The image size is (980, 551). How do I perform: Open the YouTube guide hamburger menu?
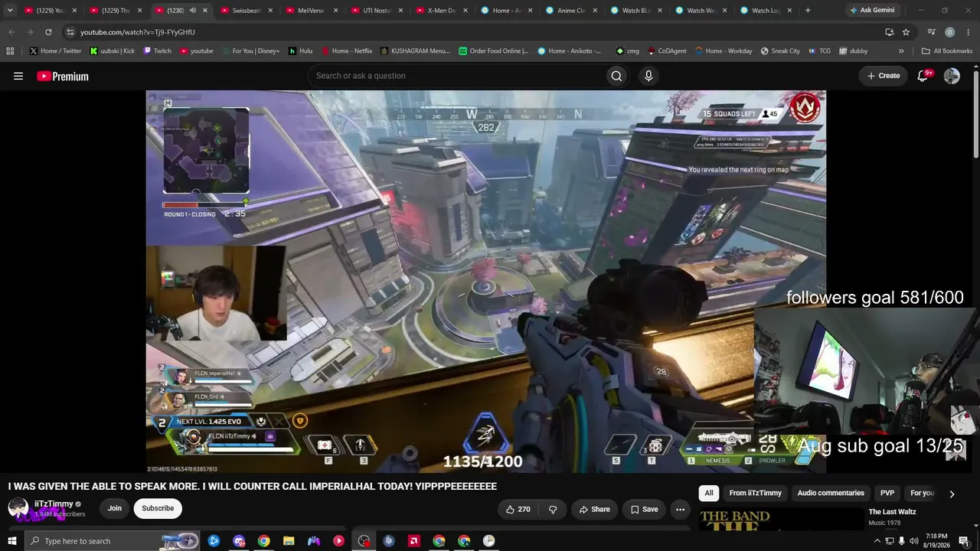pyautogui.click(x=18, y=76)
